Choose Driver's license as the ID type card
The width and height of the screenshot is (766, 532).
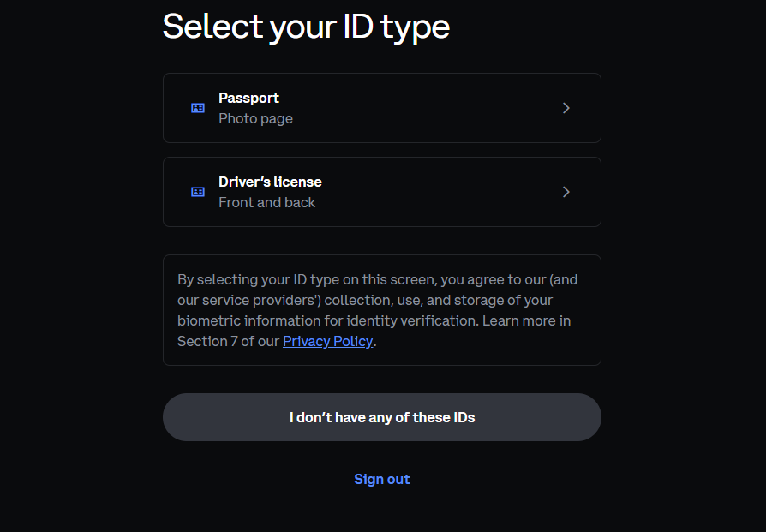382,192
